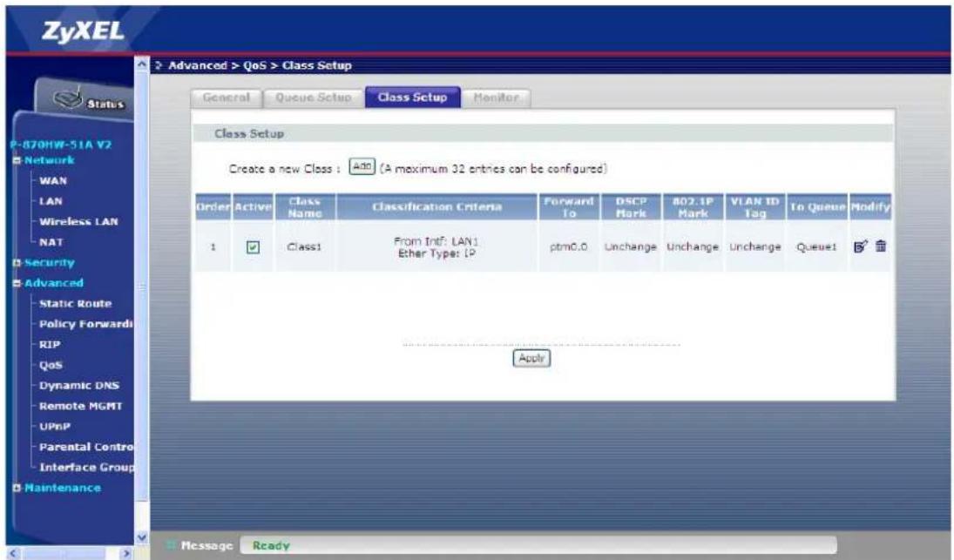Click the VLAN ID Tag column header

(x=755, y=207)
